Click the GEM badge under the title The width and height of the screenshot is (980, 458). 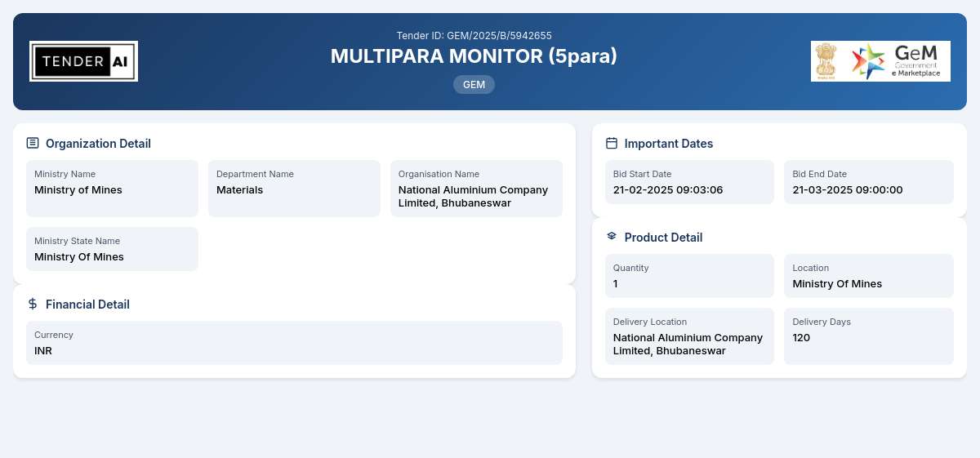[x=474, y=84]
